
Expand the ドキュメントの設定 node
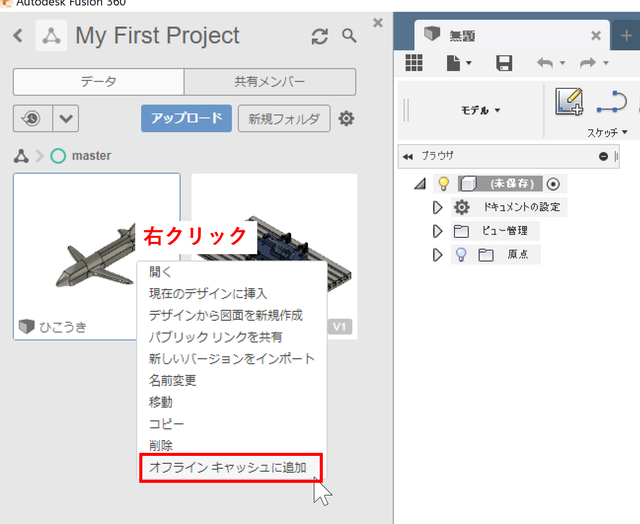click(437, 207)
